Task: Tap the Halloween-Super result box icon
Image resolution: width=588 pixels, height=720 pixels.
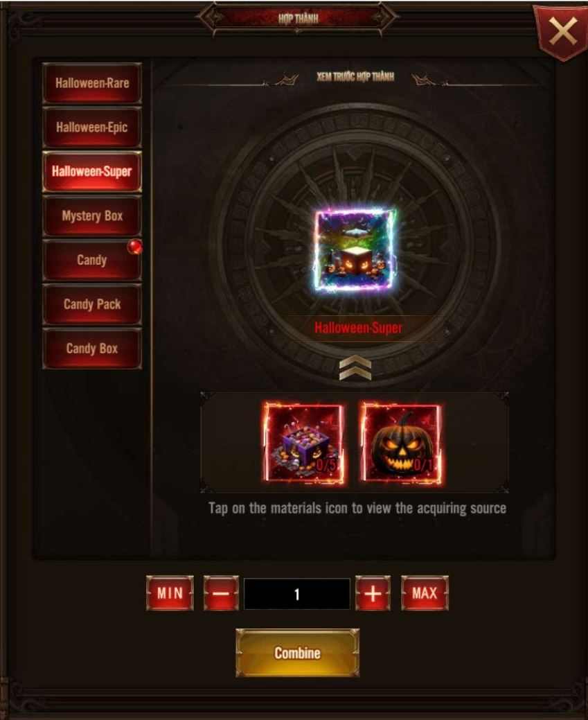Action: (x=355, y=249)
